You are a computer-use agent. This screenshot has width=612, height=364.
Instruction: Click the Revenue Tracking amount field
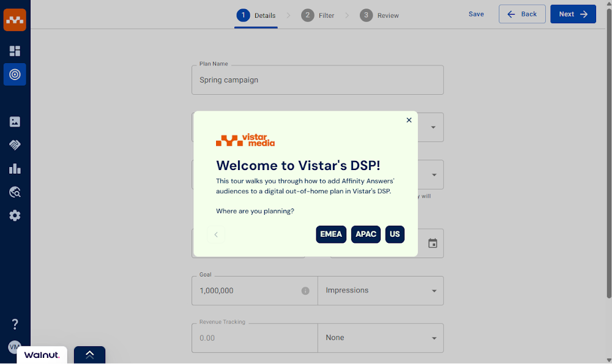click(x=255, y=338)
